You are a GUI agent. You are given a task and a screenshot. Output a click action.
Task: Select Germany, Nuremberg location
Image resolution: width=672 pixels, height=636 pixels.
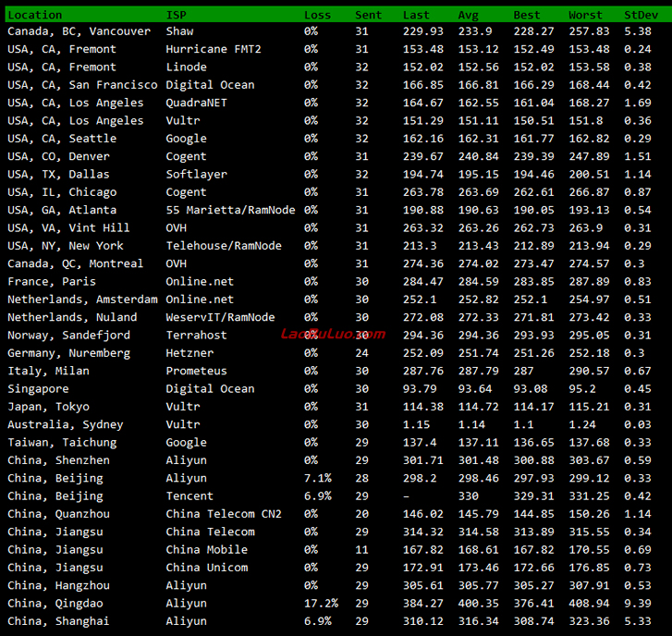(x=68, y=353)
